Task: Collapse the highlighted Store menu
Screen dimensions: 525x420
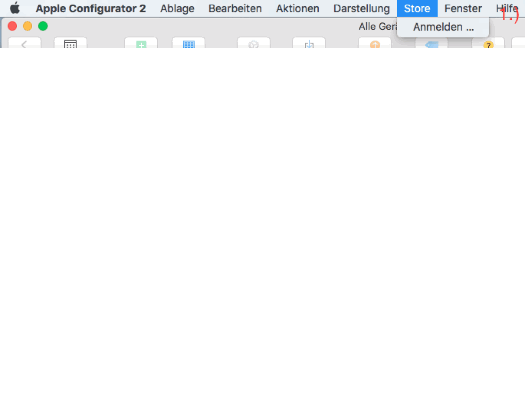Action: 417,9
